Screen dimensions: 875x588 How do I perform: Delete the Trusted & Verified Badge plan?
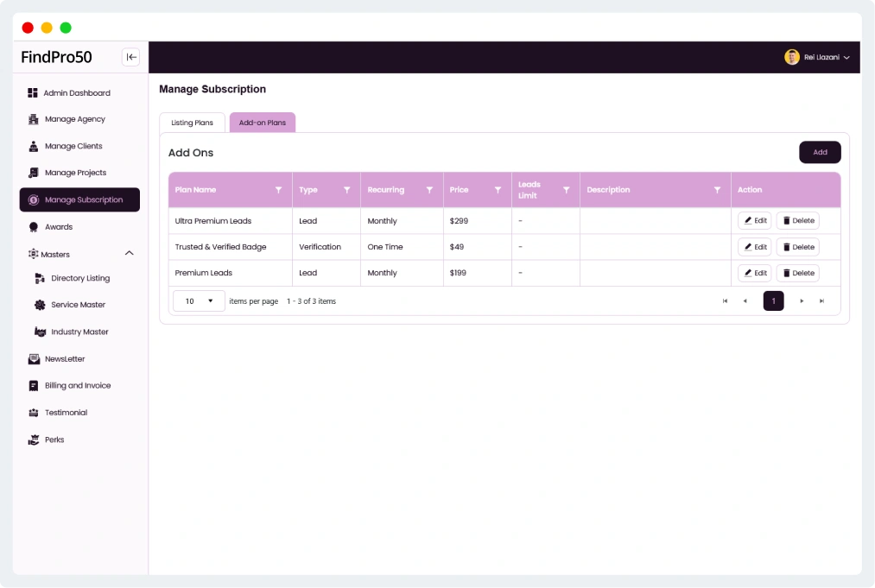tap(797, 247)
